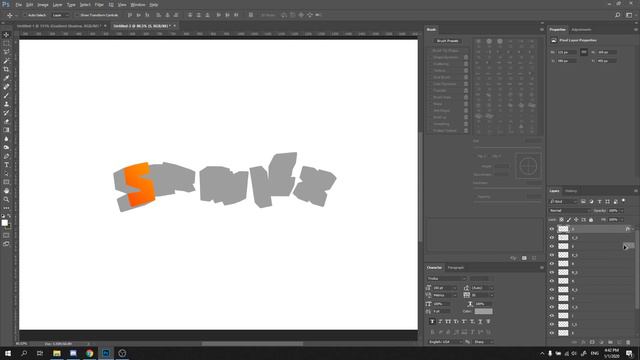Image resolution: width=640 pixels, height=360 pixels.
Task: Select the Dodge tool
Action: coord(6,147)
